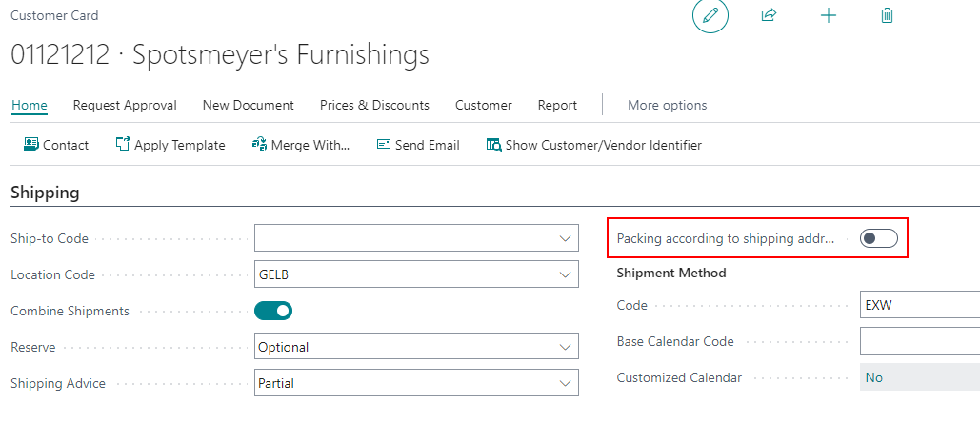Click the share icon at top

(769, 16)
